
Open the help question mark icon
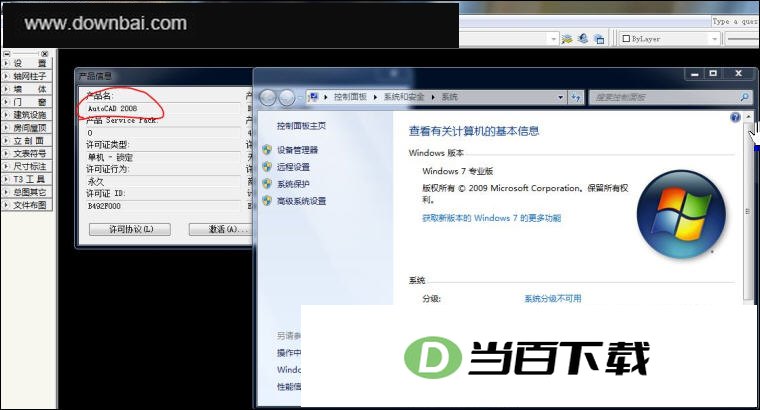point(735,117)
